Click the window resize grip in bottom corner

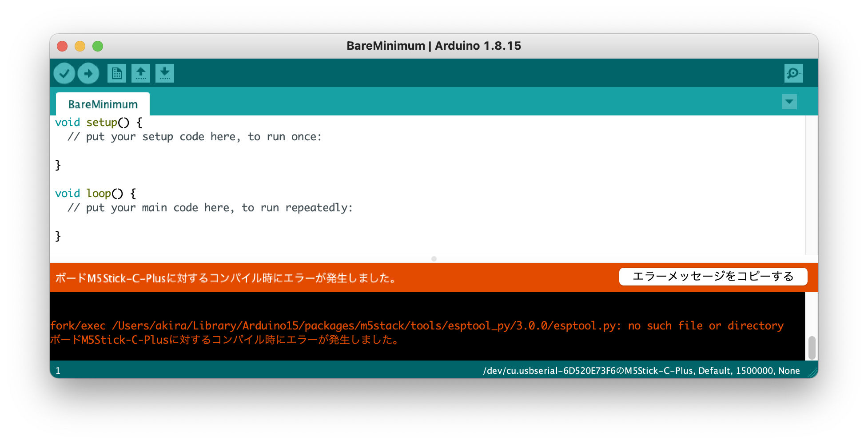point(812,372)
